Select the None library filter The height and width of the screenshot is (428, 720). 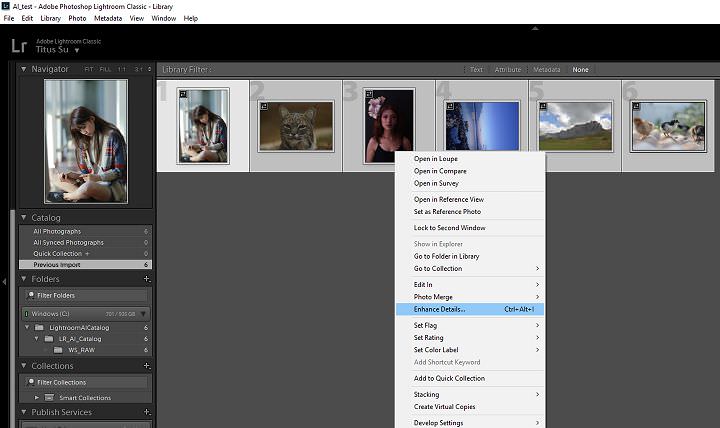579,69
